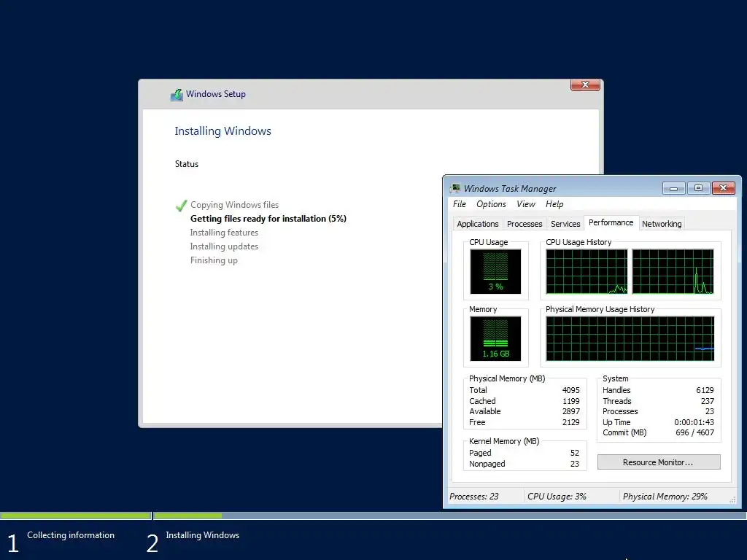Click the Free value 2129
This screenshot has height=560, width=747.
[570, 422]
